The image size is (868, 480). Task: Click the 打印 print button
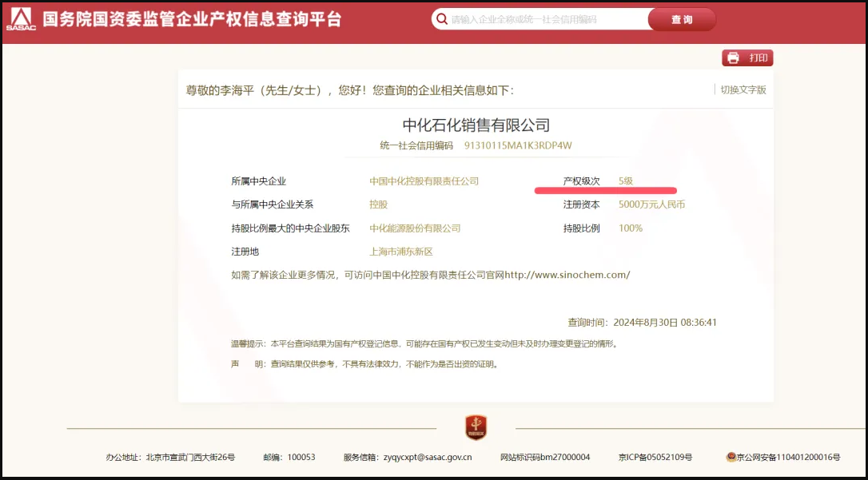(x=747, y=58)
